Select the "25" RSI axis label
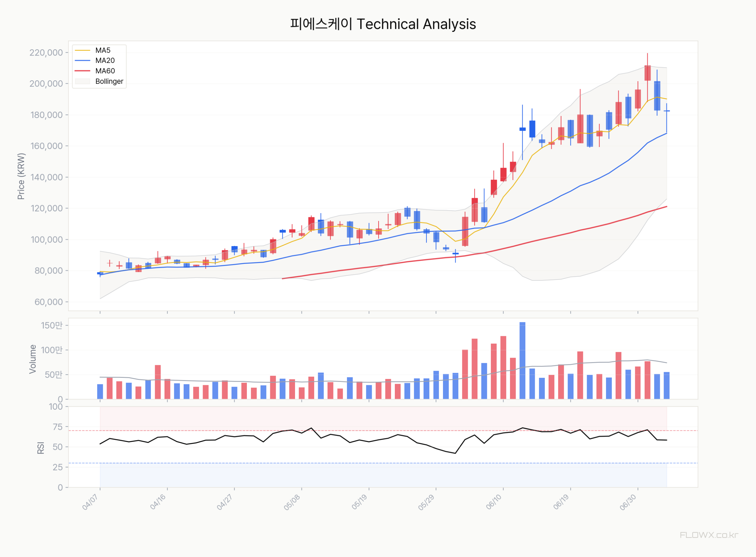Image resolution: width=756 pixels, height=557 pixels. point(58,467)
